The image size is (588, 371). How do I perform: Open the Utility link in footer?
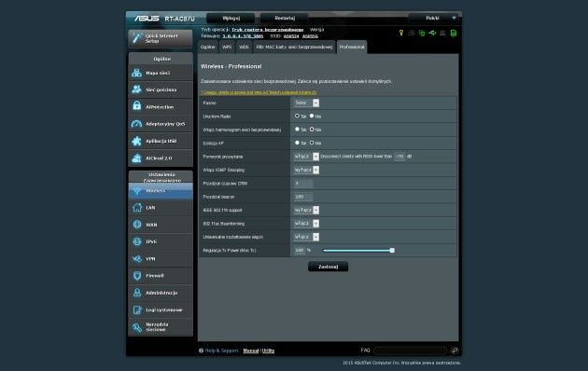[268, 350]
